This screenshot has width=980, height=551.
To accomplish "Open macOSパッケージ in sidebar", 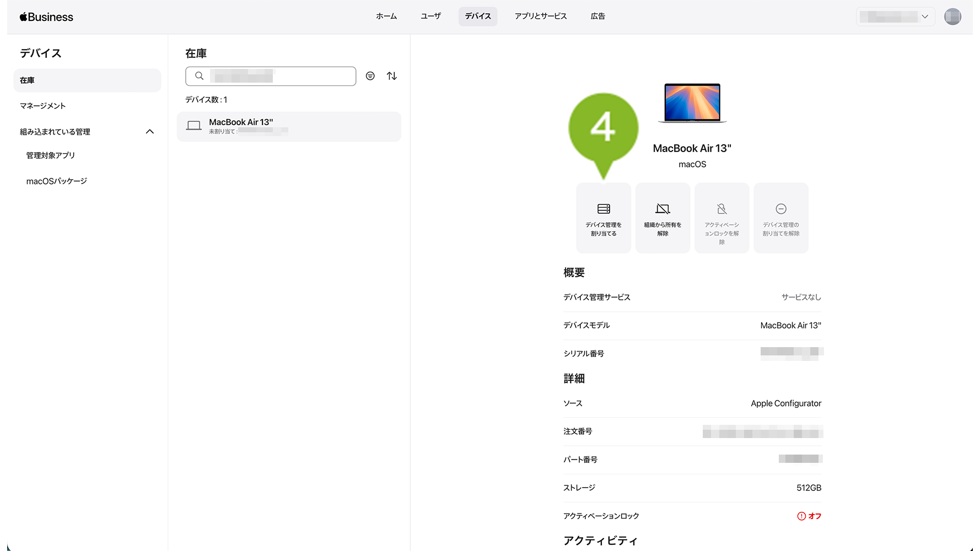I will [57, 181].
